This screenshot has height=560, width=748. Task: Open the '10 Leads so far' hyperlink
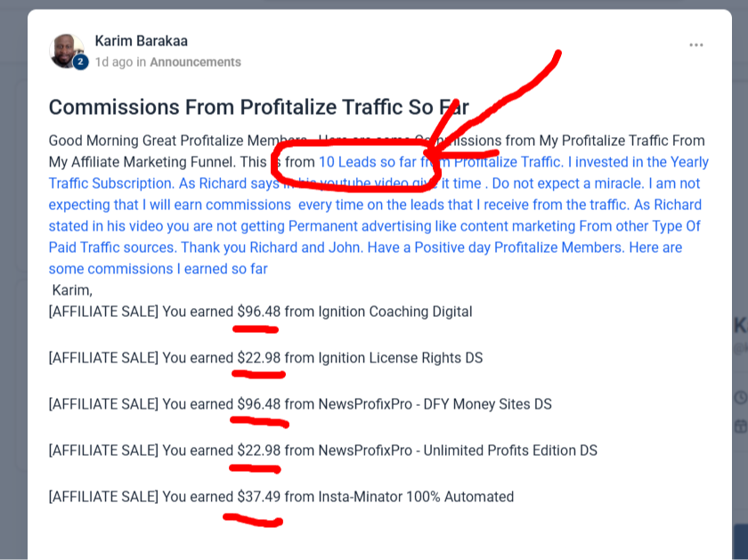click(367, 162)
